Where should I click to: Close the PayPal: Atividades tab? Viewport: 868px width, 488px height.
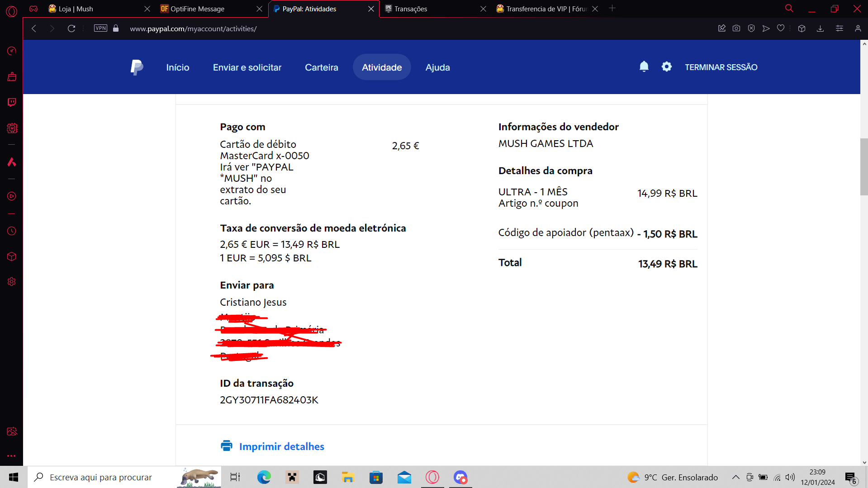(x=371, y=9)
